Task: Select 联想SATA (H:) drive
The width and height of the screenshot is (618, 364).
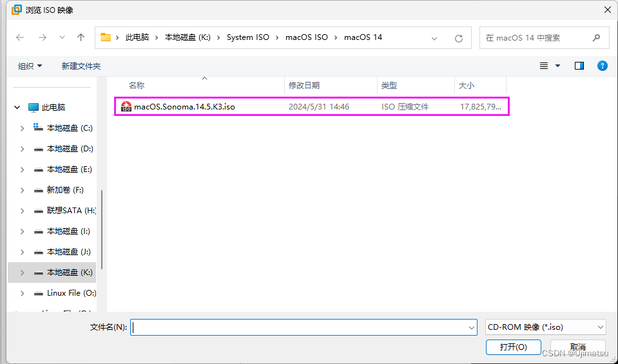Action: coord(72,211)
